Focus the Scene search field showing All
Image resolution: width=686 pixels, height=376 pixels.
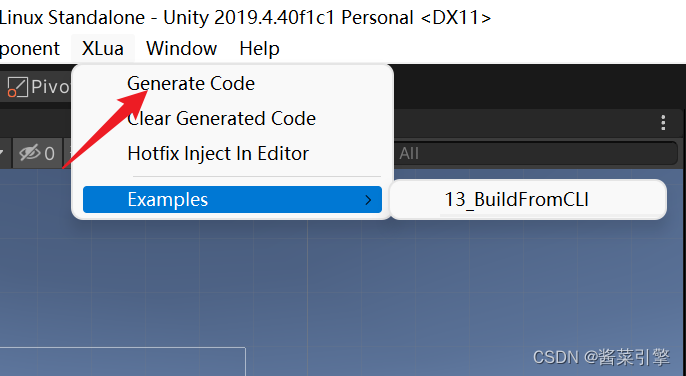coord(536,153)
